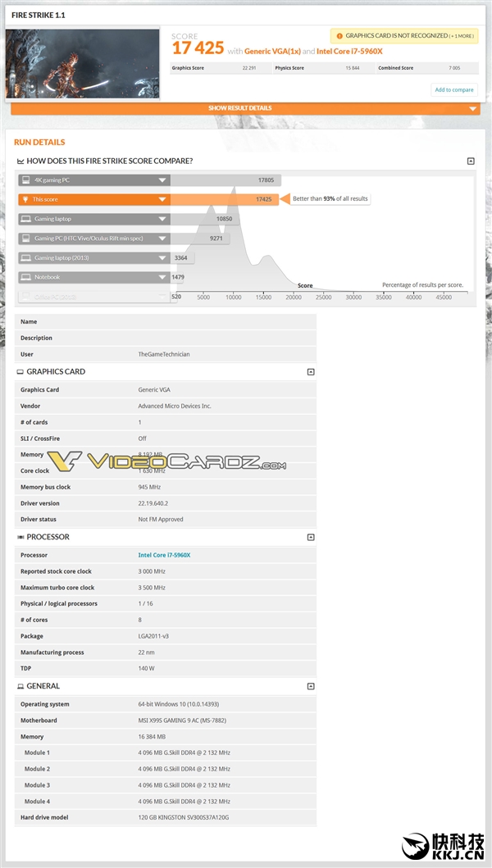The height and width of the screenshot is (868, 492).
Task: Click the monitor icon on the Gaming PC HTC Vive row
Action: [25, 239]
